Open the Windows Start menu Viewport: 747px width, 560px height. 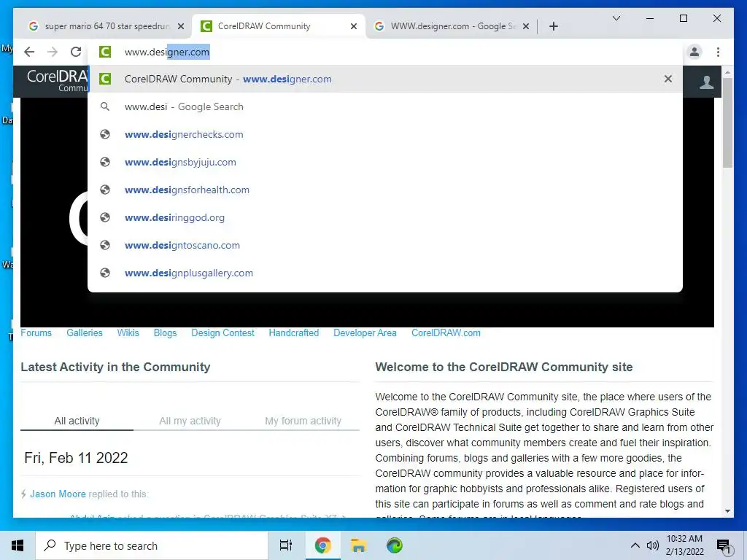[18, 545]
